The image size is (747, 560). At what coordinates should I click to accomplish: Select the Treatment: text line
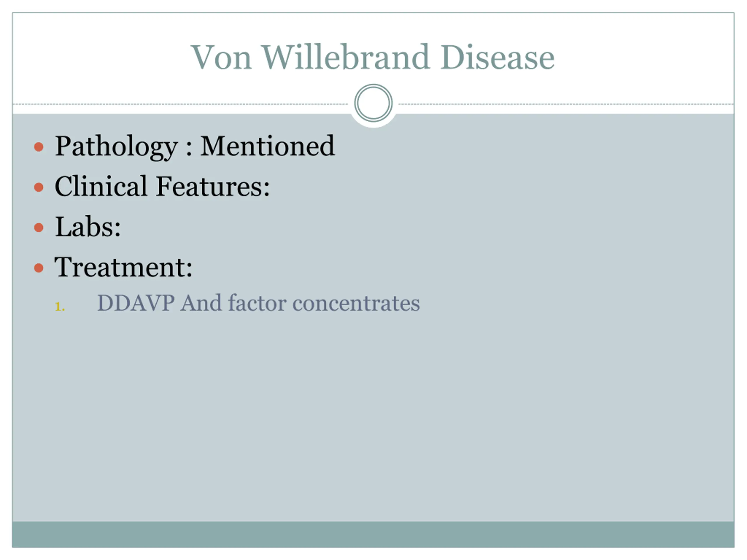pos(124,267)
